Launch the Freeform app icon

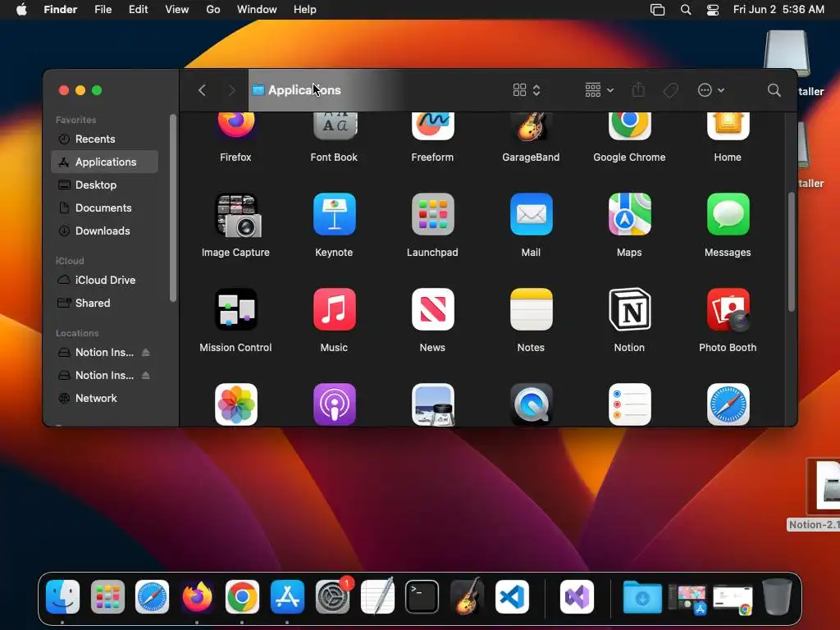coord(433,126)
